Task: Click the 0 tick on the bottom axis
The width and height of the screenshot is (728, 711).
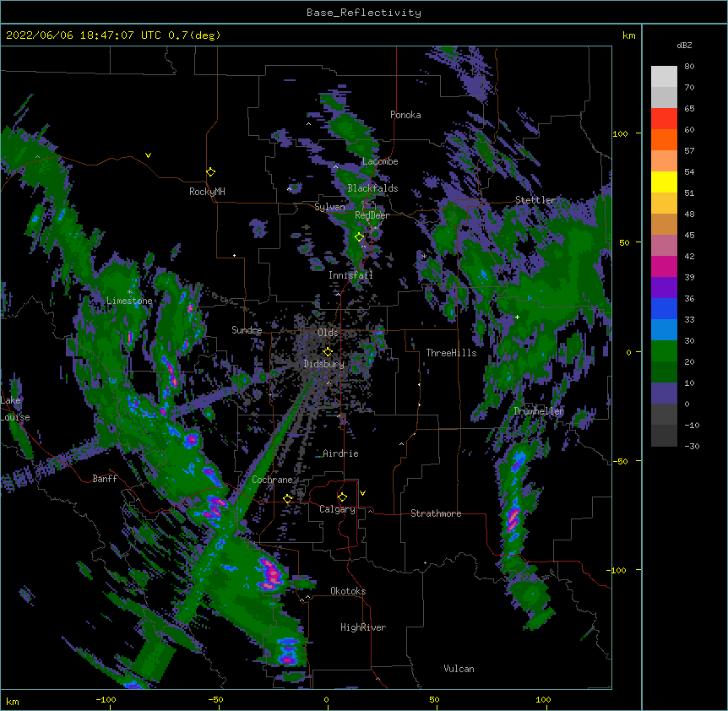Action: (327, 700)
